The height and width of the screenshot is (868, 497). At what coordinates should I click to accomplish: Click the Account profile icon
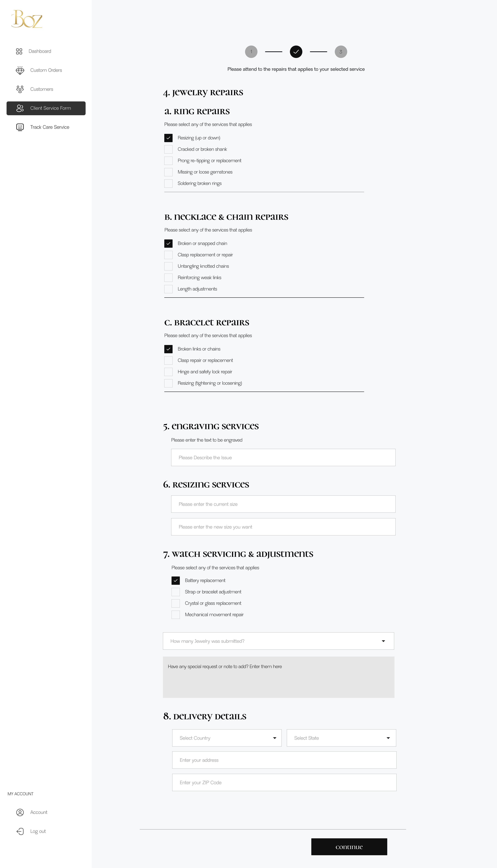click(x=20, y=812)
